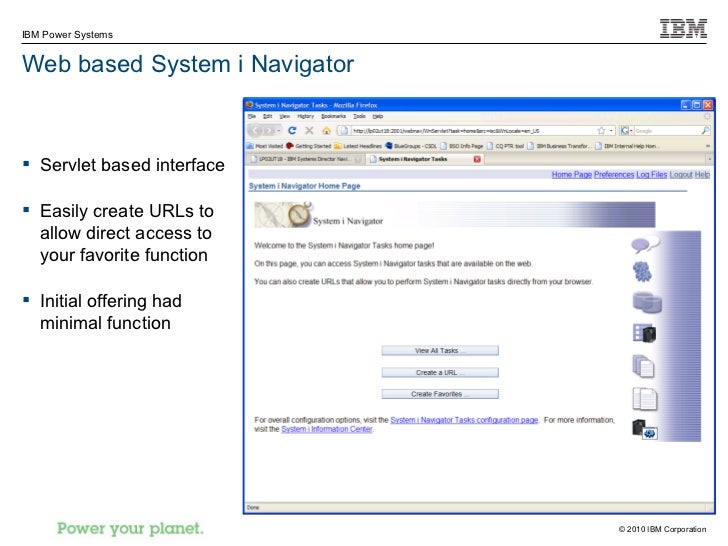Viewport: 728px width, 546px height.
Task: Close the System i Navigator Tasks tab
Action: point(477,159)
